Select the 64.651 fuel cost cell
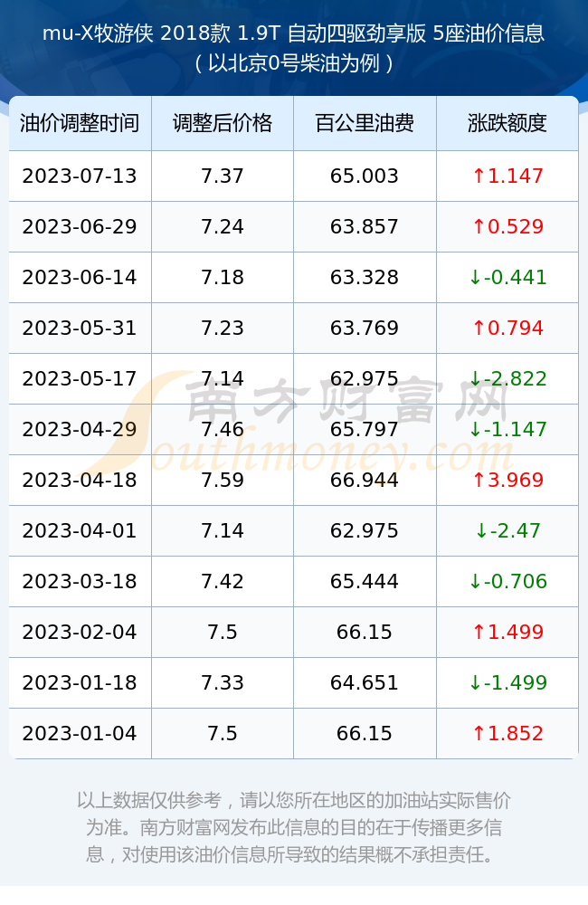 click(x=365, y=682)
